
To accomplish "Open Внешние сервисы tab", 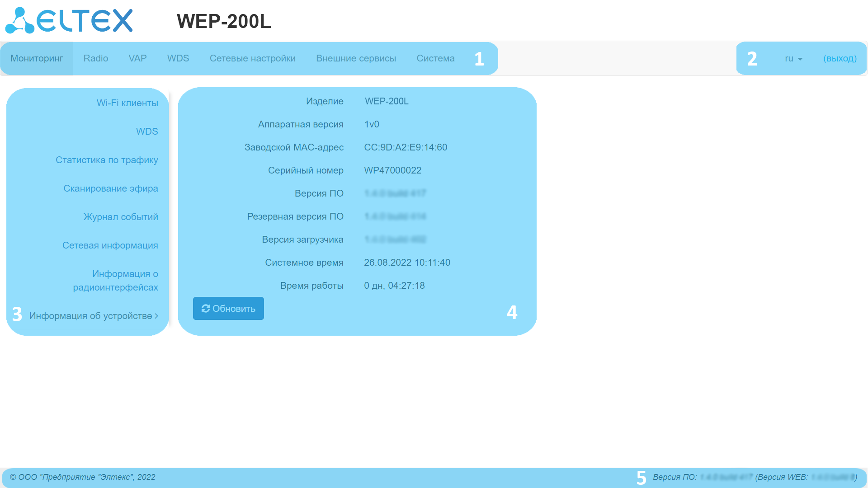I will pyautogui.click(x=356, y=59).
